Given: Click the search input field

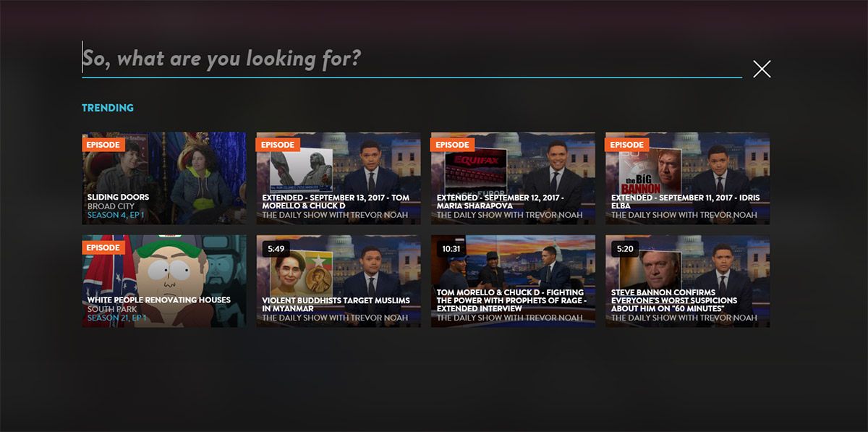Looking at the screenshot, I should [411, 59].
